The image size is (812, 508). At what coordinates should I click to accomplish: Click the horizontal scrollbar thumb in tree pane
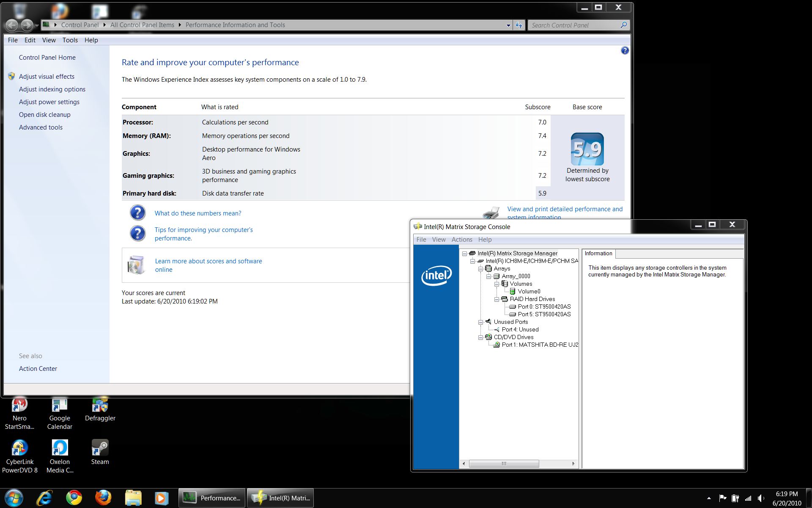pos(504,464)
